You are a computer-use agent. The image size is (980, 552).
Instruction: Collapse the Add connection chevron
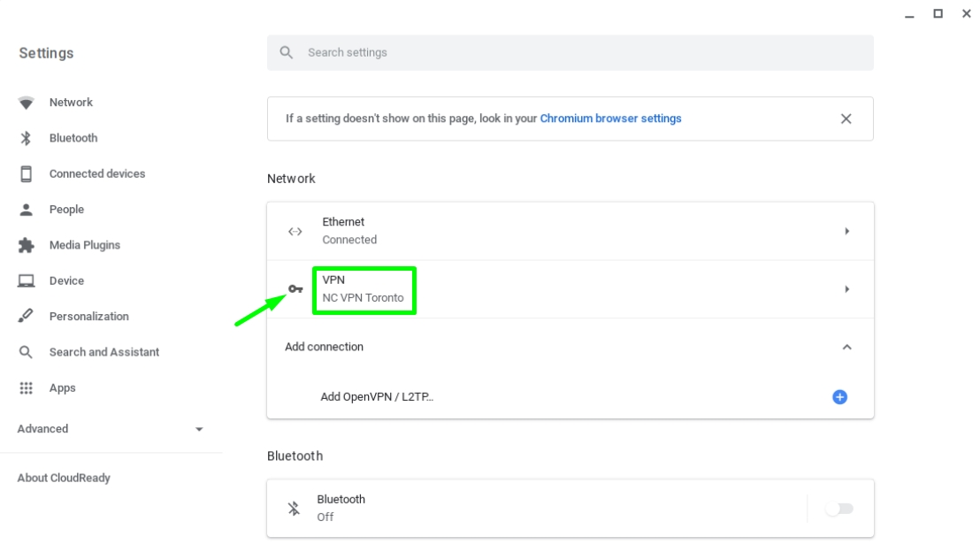pos(846,347)
